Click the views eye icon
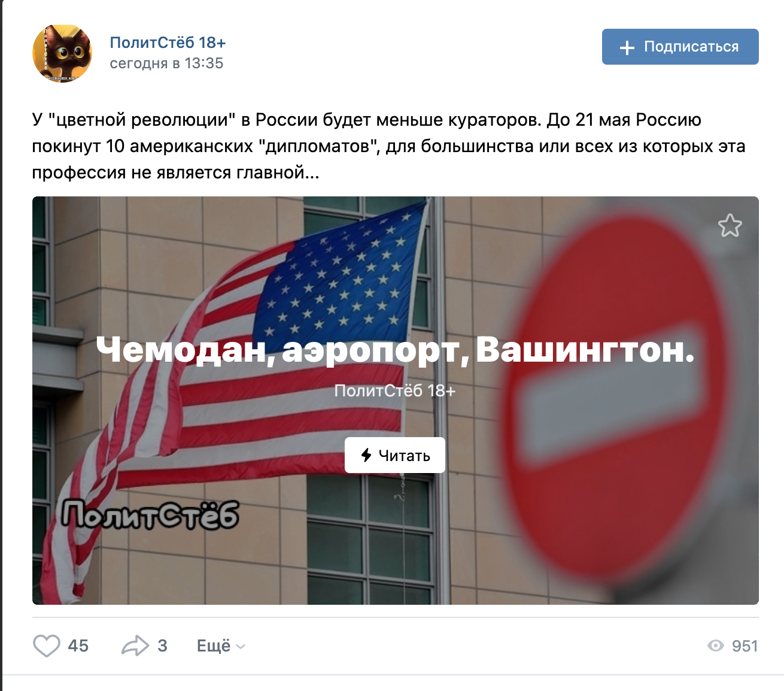Viewport: 784px width, 691px height. pos(715,645)
